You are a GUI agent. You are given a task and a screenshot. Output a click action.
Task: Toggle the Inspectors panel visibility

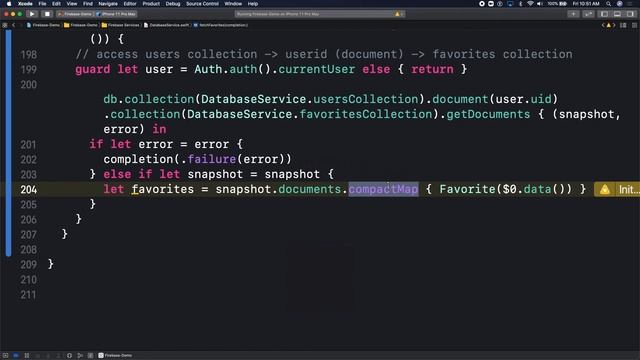[630, 14]
